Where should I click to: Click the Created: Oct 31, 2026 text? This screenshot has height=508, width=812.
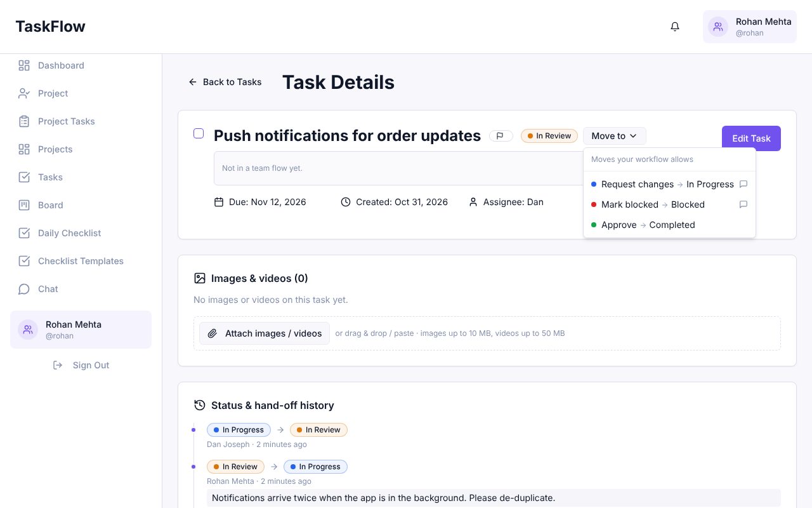pyautogui.click(x=402, y=202)
